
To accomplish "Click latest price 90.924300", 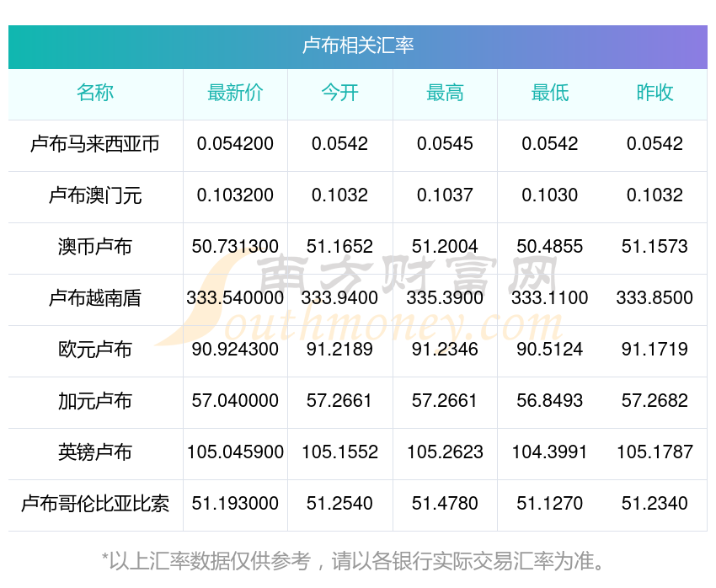I will 235,350.
